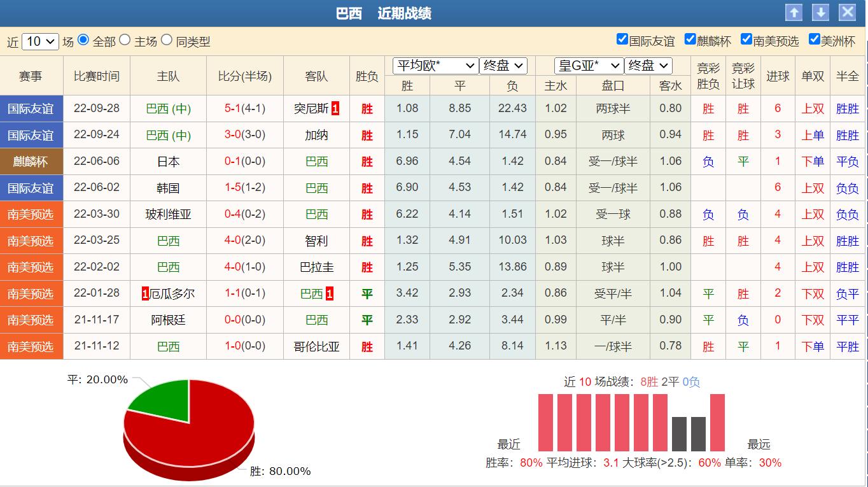Open the 平均欧 odds source dropdown
This screenshot has width=868, height=487.
coord(435,65)
